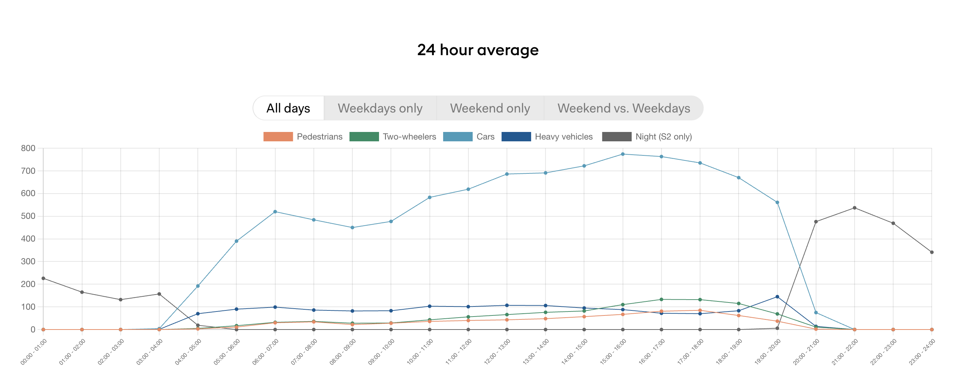Hide the Two-wheelers series via legend label
This screenshot has height=380, width=980.
click(x=409, y=137)
